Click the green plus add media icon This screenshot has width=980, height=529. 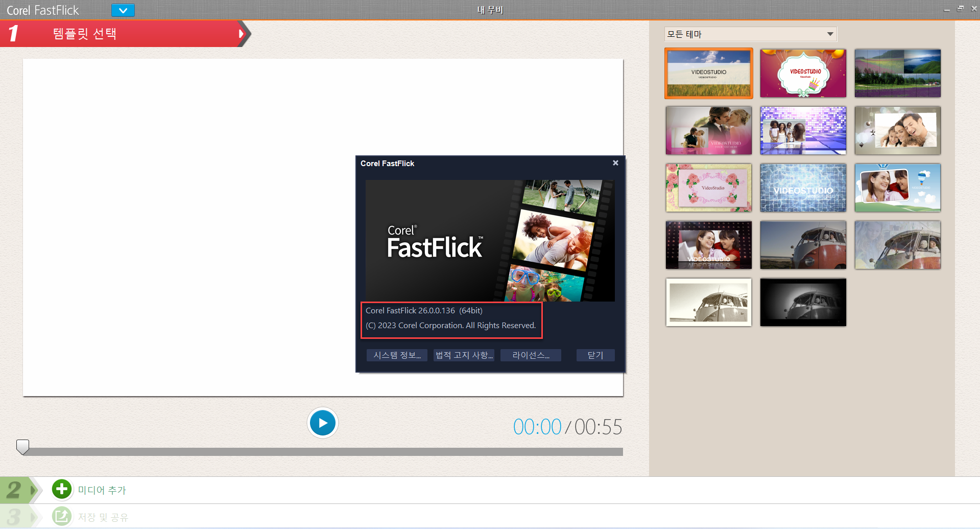point(62,490)
